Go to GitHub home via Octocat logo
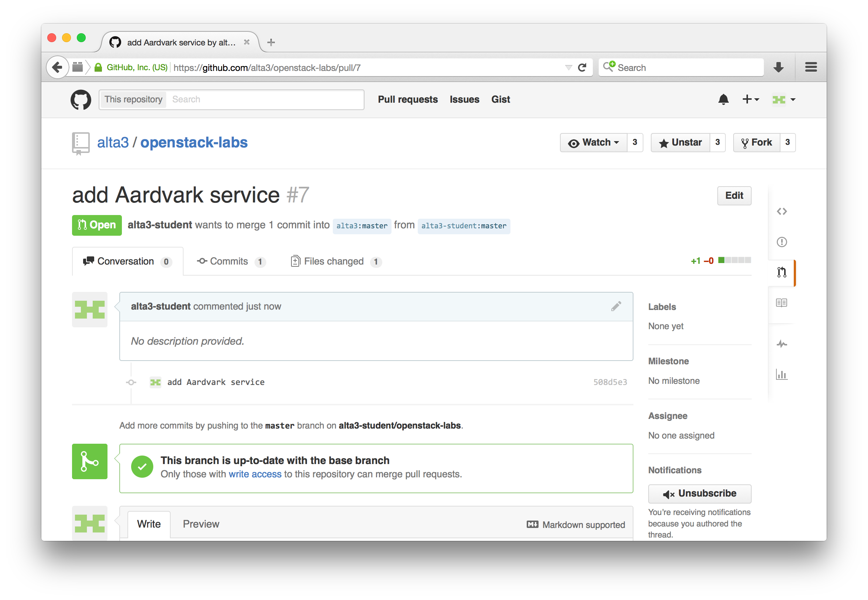This screenshot has width=868, height=600. pyautogui.click(x=81, y=100)
